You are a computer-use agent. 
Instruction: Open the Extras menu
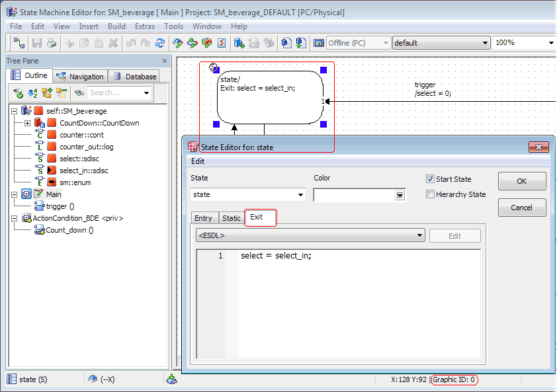point(145,26)
